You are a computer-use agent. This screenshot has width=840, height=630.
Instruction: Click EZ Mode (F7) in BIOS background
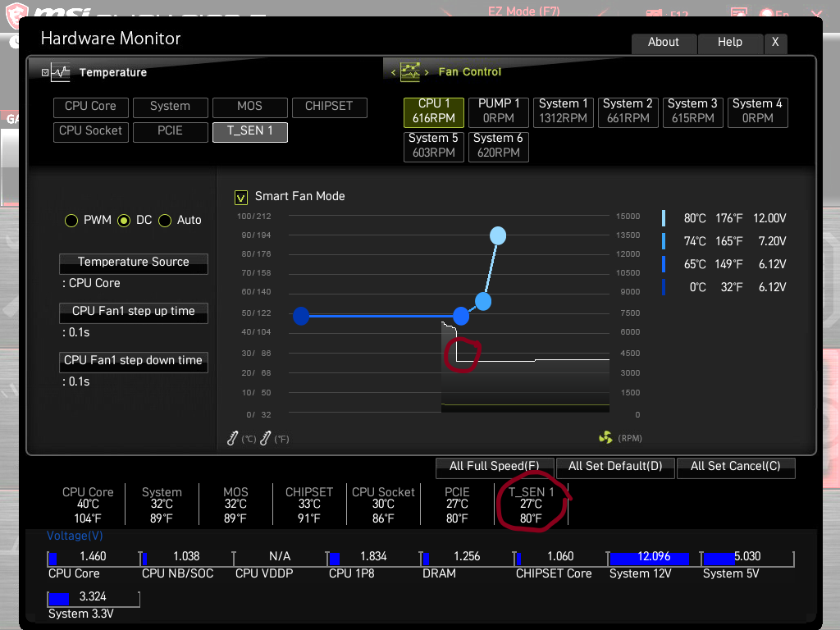coord(523,11)
